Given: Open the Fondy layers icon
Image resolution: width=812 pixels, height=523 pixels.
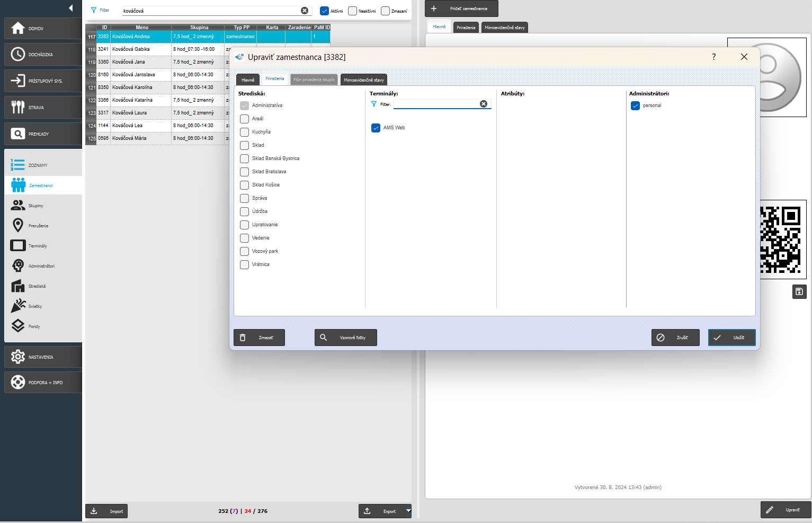Looking at the screenshot, I should [x=18, y=326].
